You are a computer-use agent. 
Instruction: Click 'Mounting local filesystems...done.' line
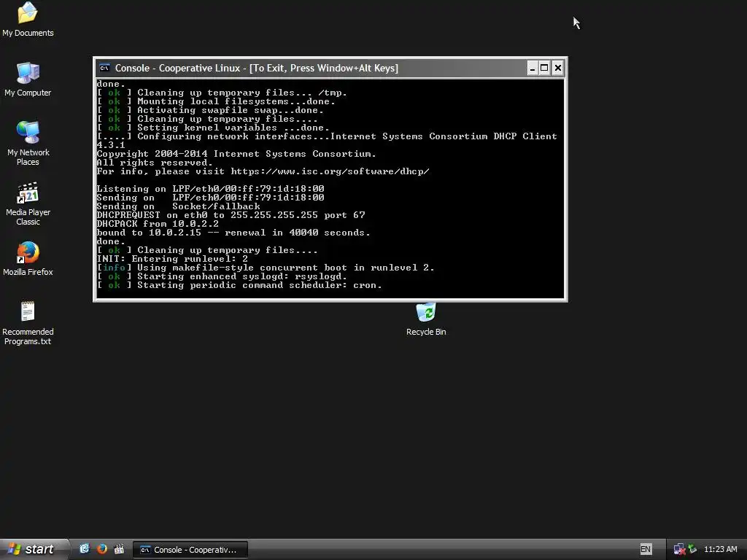click(x=216, y=101)
